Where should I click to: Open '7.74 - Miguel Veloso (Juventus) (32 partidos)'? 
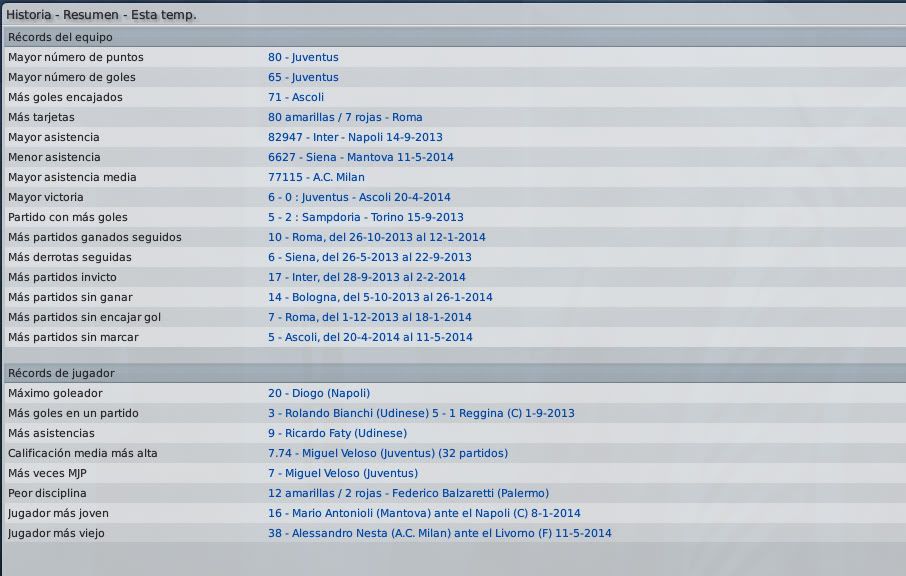[x=388, y=454]
